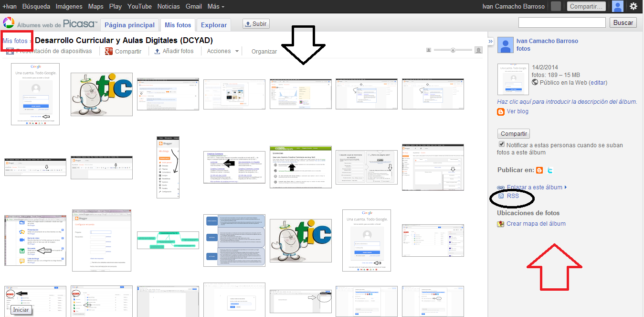Open the gadget list thumbnail showing Encuesta
Image resolution: width=644 pixels, height=317 pixels.
coord(35,240)
